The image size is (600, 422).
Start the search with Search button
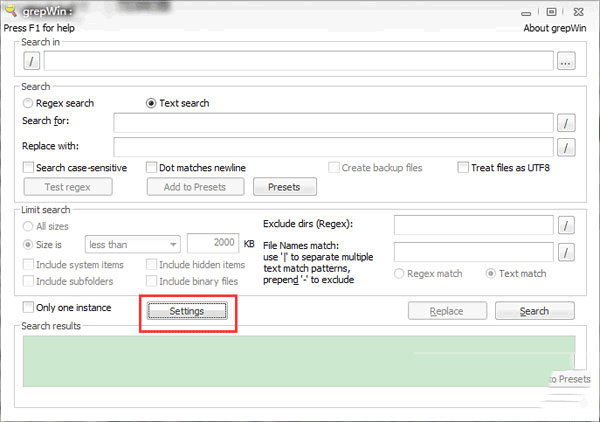click(x=534, y=311)
